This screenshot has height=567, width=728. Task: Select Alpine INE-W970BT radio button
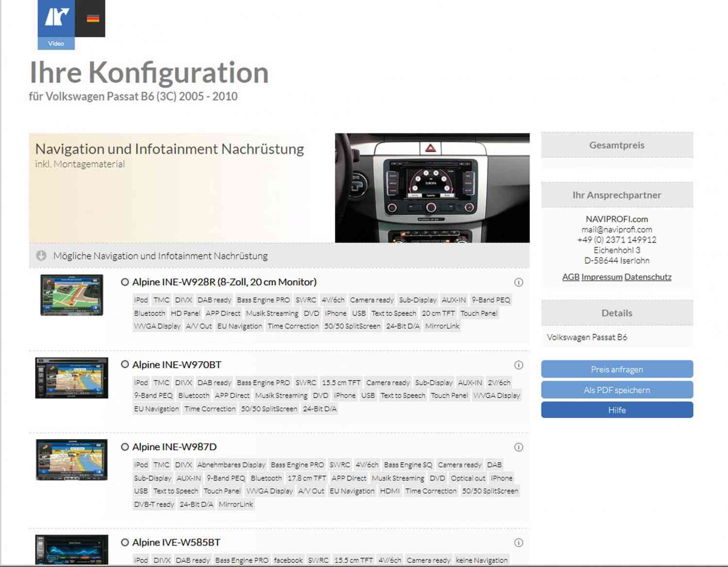click(125, 364)
